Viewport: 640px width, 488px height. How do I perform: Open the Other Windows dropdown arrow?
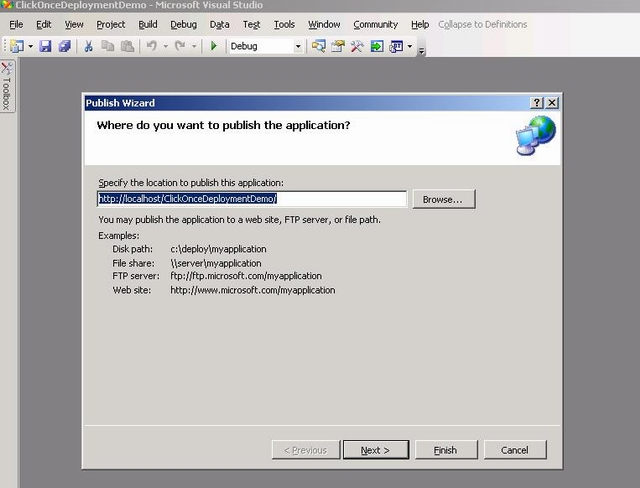tap(410, 47)
